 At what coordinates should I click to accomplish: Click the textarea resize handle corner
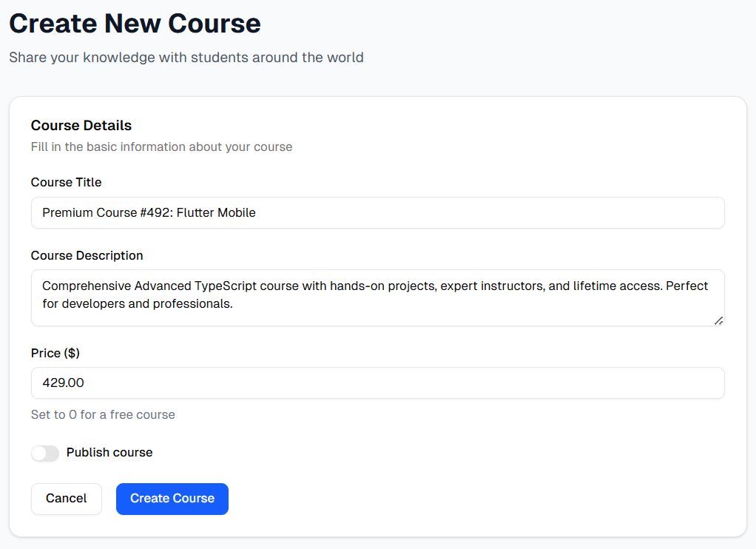[718, 320]
